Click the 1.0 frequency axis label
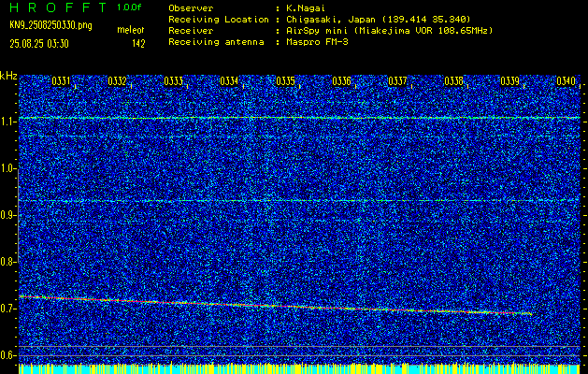 pyautogui.click(x=7, y=168)
